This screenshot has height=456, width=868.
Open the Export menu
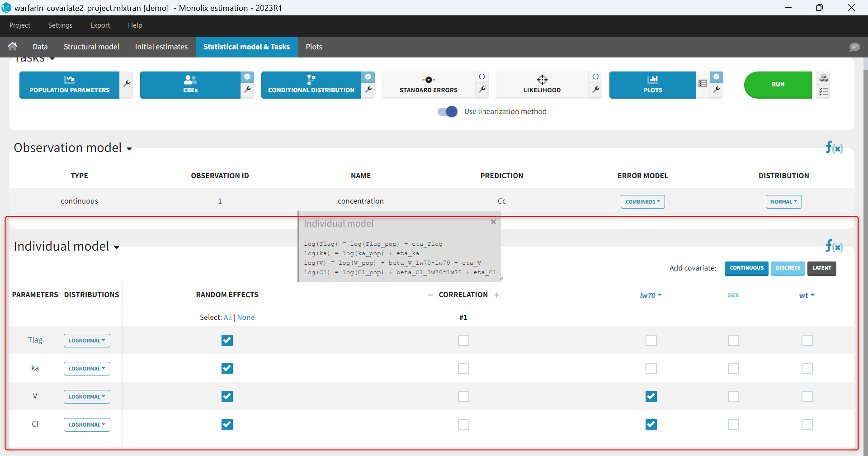[100, 25]
